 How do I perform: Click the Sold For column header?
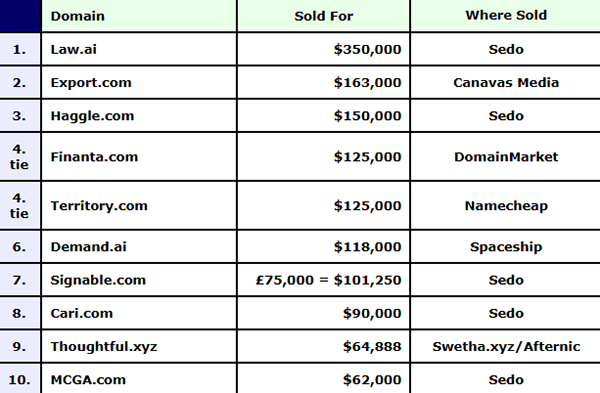point(323,16)
